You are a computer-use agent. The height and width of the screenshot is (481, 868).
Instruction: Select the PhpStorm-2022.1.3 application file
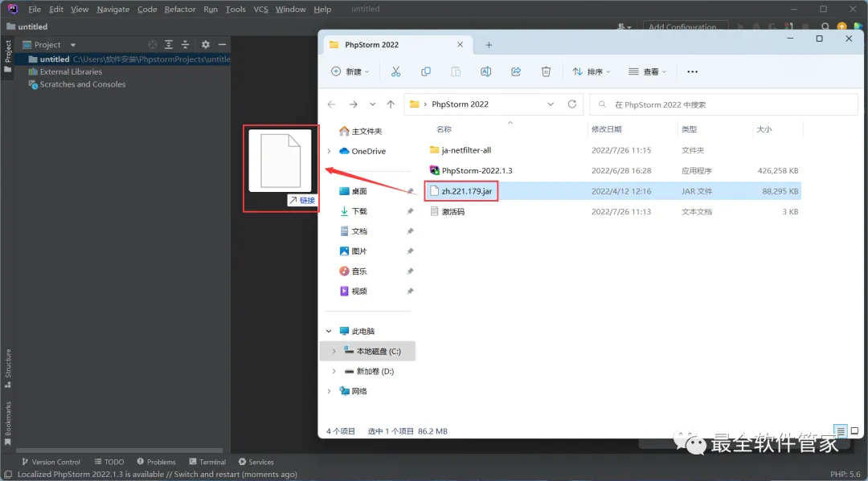click(x=613, y=171)
